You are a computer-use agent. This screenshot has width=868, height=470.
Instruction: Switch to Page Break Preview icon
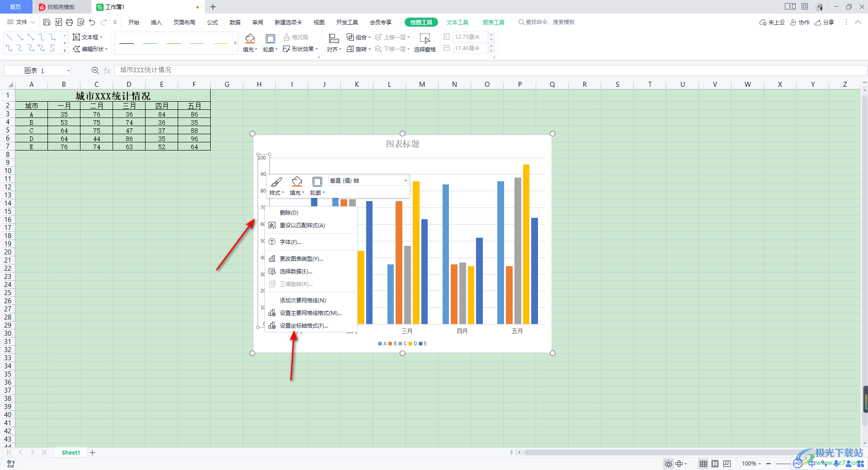pyautogui.click(x=727, y=464)
